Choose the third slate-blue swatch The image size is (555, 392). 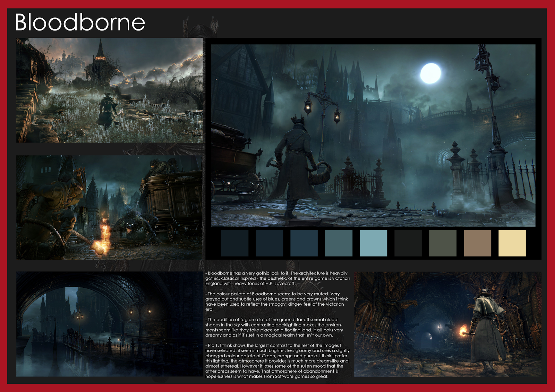304,243
